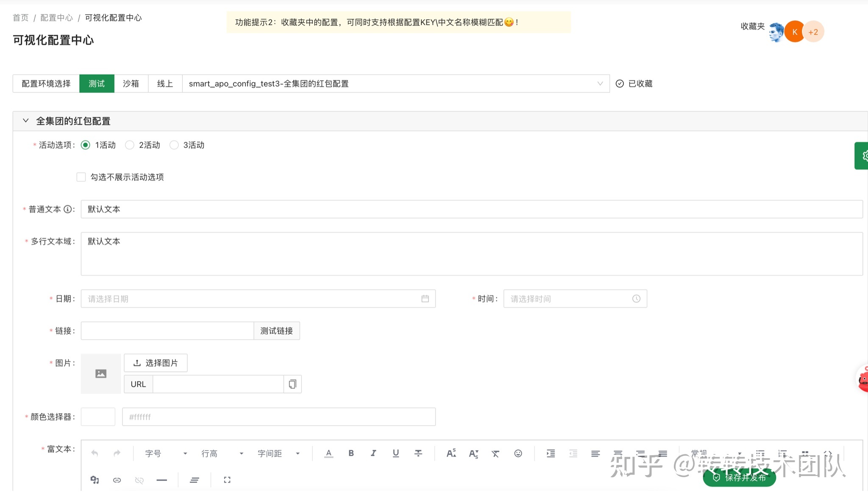The image size is (868, 501).
Task: Click the remove link icon in toolbar
Action: pos(139,480)
